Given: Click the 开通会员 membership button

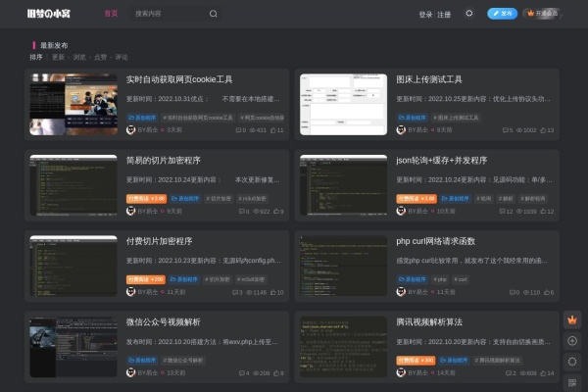Looking at the screenshot, I should [542, 14].
